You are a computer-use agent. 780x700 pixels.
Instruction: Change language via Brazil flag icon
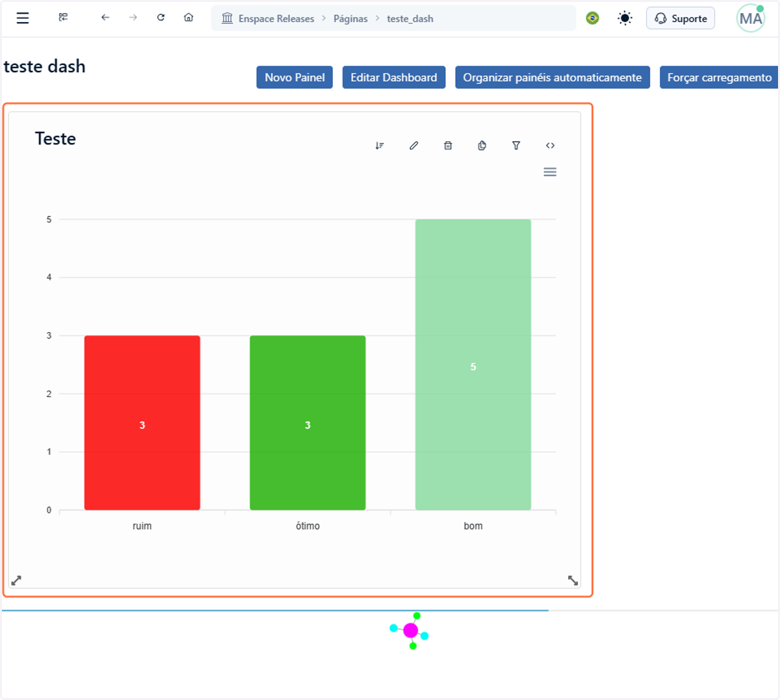(592, 18)
